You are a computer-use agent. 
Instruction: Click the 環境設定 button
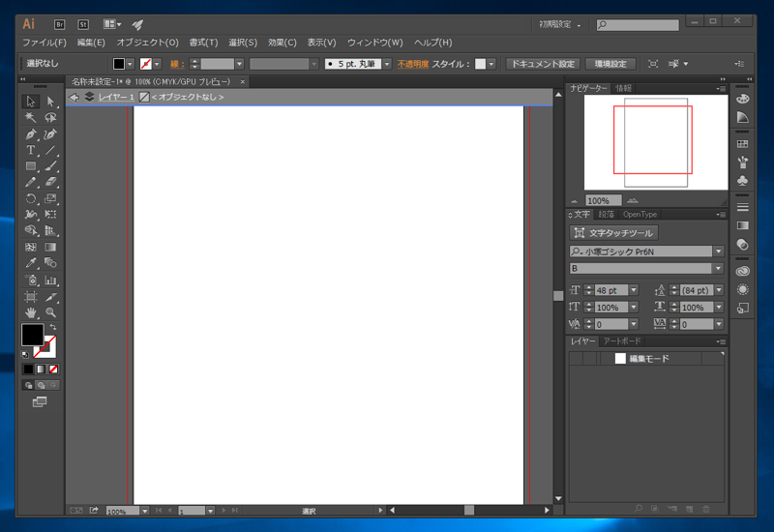(x=610, y=64)
